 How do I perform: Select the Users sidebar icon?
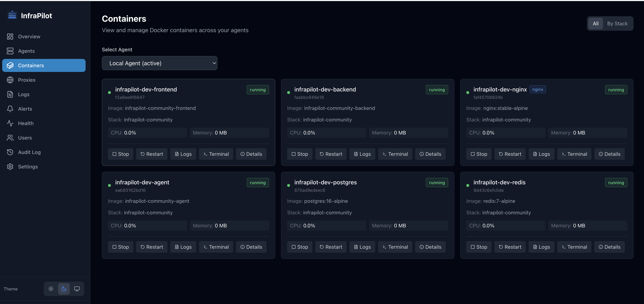[10, 138]
